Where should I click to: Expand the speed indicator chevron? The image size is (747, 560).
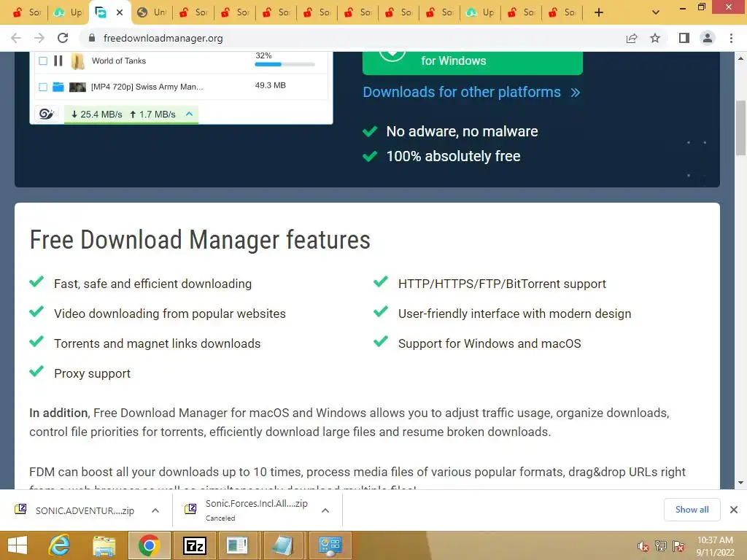189,114
